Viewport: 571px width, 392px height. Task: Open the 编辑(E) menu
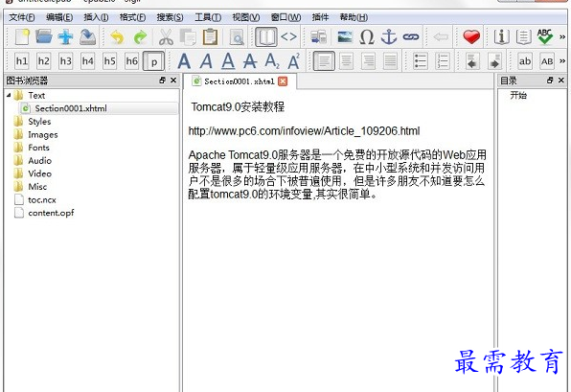59,17
